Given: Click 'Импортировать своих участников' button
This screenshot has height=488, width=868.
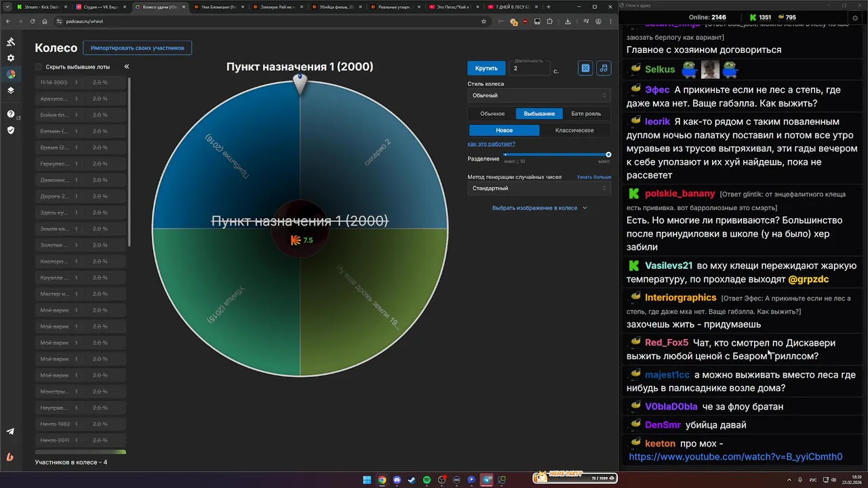Looking at the screenshot, I should (137, 48).
